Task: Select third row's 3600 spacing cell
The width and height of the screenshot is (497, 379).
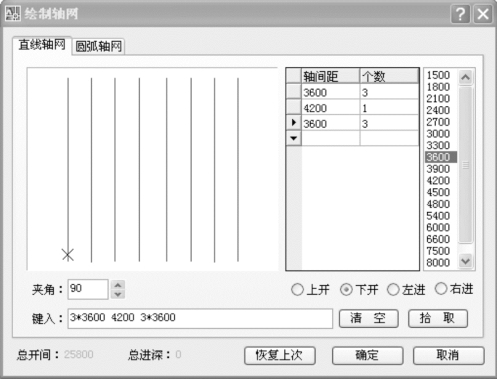Action: pyautogui.click(x=330, y=123)
